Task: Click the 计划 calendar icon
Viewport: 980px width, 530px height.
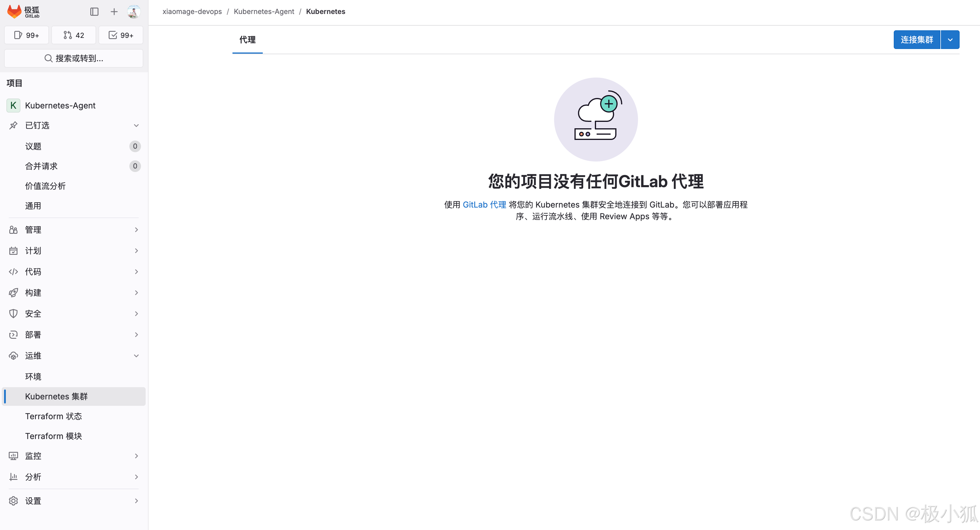Action: [x=13, y=250]
